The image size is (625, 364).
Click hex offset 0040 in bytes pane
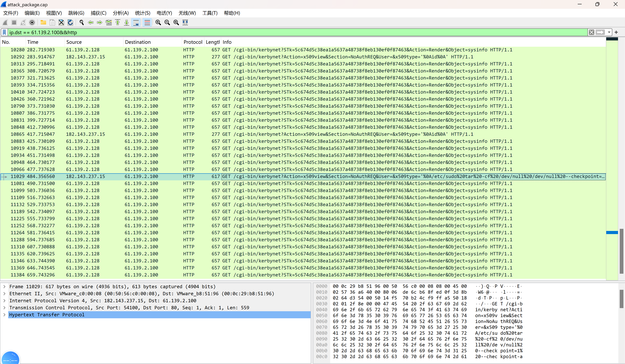321,310
